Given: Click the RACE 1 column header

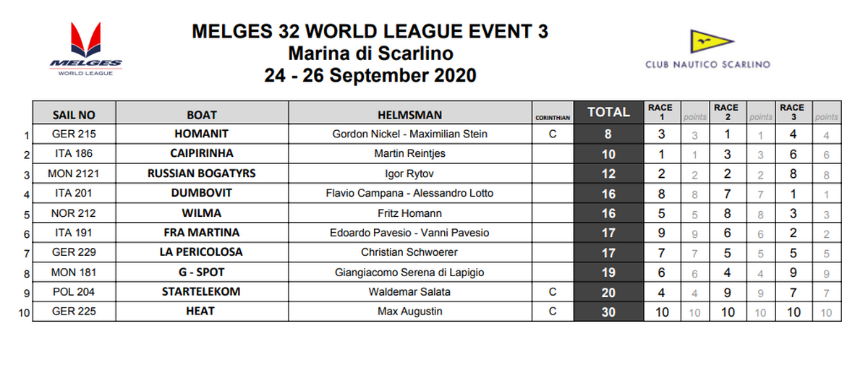Looking at the screenshot, I should (660, 112).
